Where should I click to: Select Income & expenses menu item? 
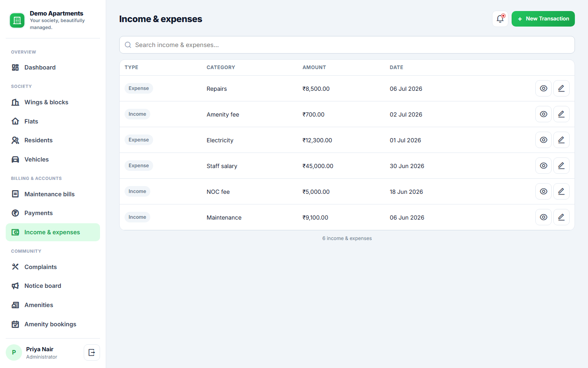pos(53,232)
